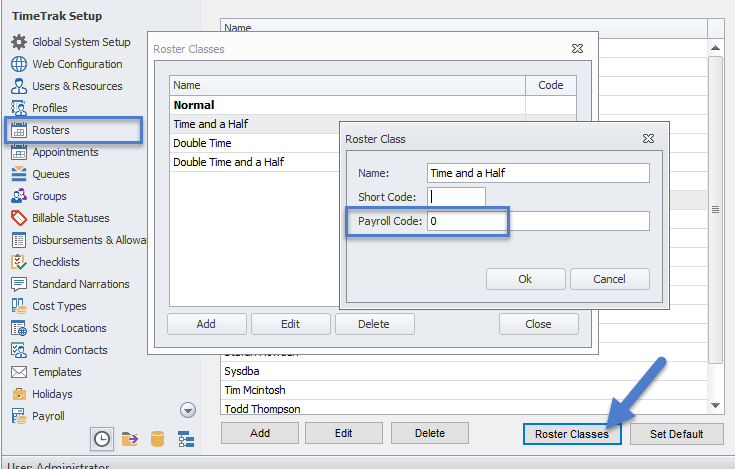The width and height of the screenshot is (735, 469).
Task: Open Global System Setup gear icon
Action: click(18, 42)
